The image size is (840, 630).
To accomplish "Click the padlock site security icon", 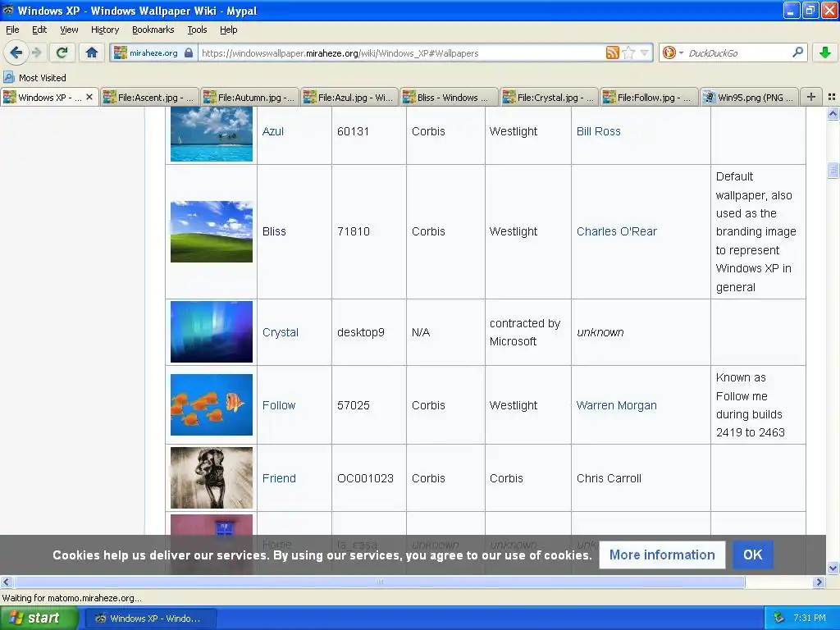I will [x=189, y=52].
